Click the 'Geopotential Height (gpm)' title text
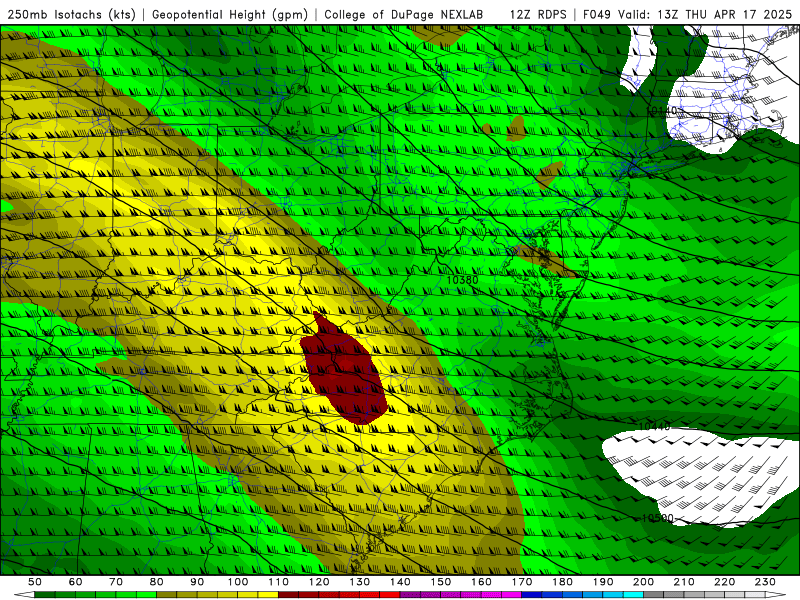Image resolution: width=800 pixels, height=600 pixels. point(230,14)
